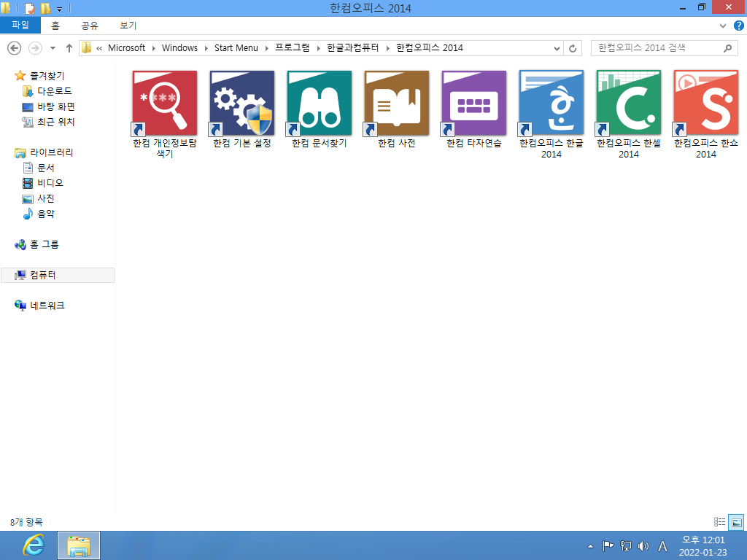Expand arrow after Start Menu breadcrumb

[267, 48]
